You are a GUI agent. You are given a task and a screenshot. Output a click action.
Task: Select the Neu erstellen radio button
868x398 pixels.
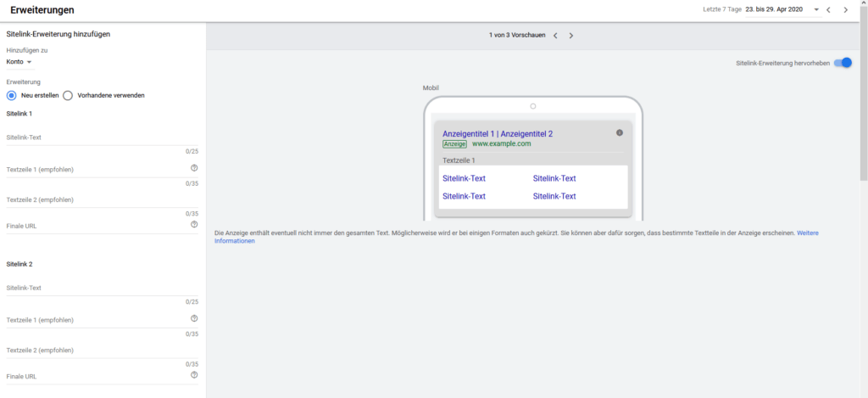click(x=12, y=95)
